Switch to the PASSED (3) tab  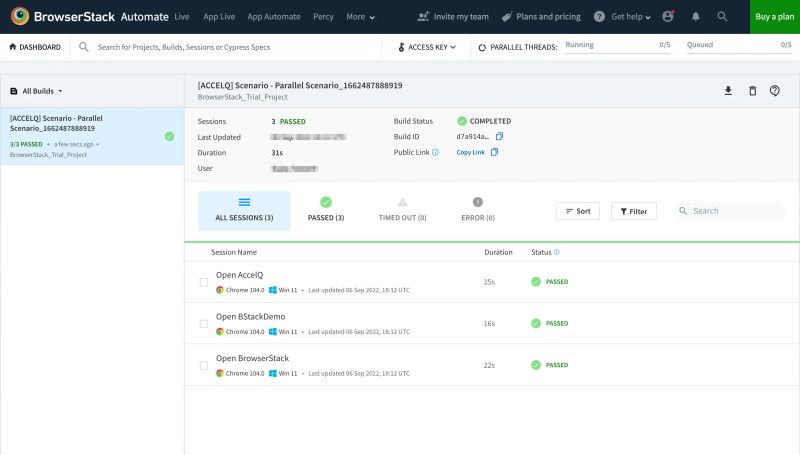[326, 211]
